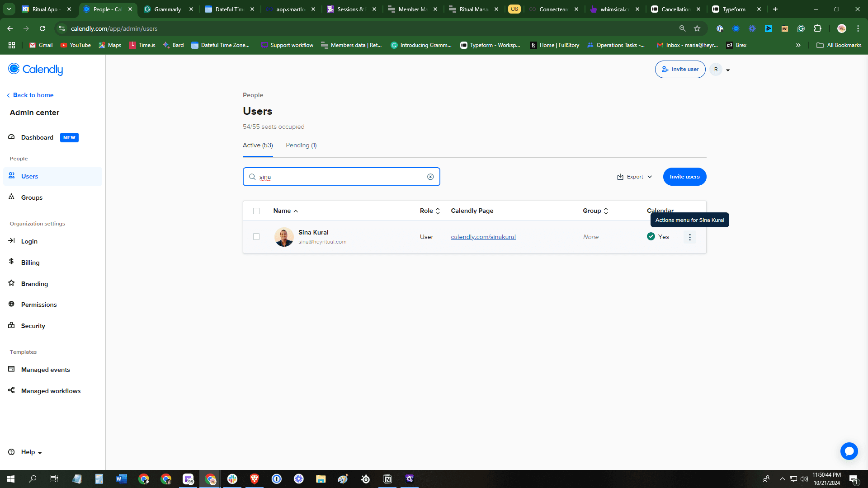
Task: Click the Branding star icon
Action: [12, 283]
